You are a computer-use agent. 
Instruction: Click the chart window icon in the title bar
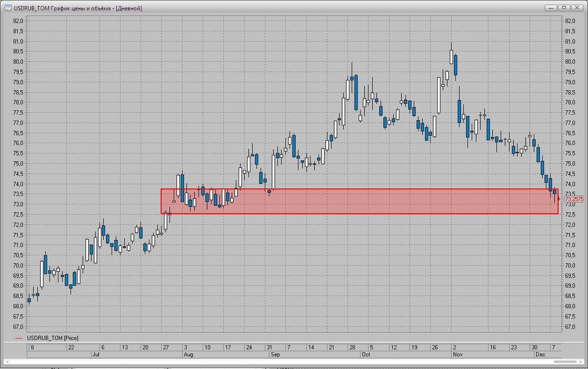point(8,8)
